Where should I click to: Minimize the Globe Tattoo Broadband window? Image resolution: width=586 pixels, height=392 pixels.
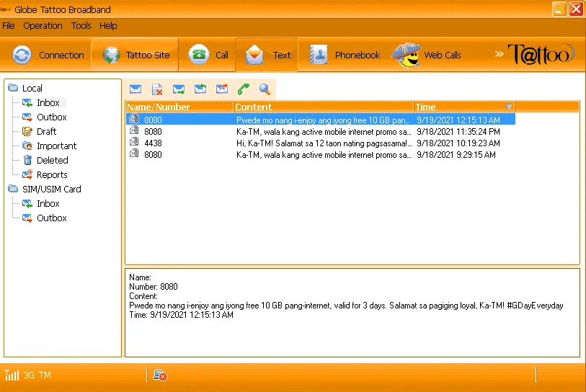[559, 9]
